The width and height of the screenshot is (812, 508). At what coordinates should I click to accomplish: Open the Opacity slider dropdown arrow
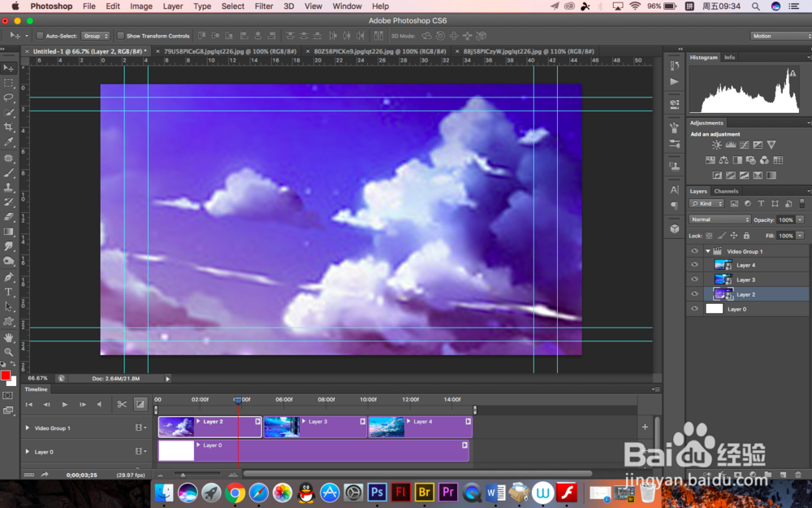click(800, 219)
